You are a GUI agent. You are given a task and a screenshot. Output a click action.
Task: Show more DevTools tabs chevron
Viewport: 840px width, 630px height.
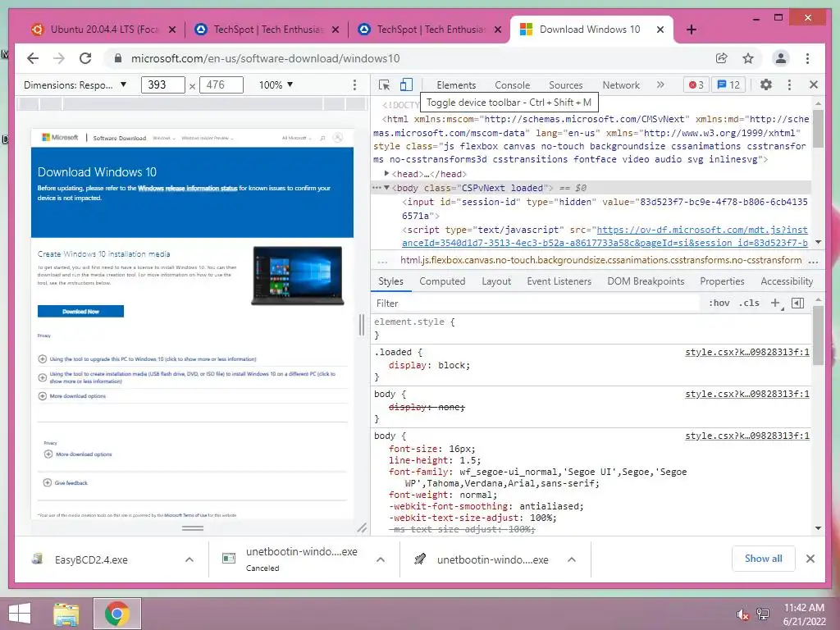pyautogui.click(x=660, y=84)
